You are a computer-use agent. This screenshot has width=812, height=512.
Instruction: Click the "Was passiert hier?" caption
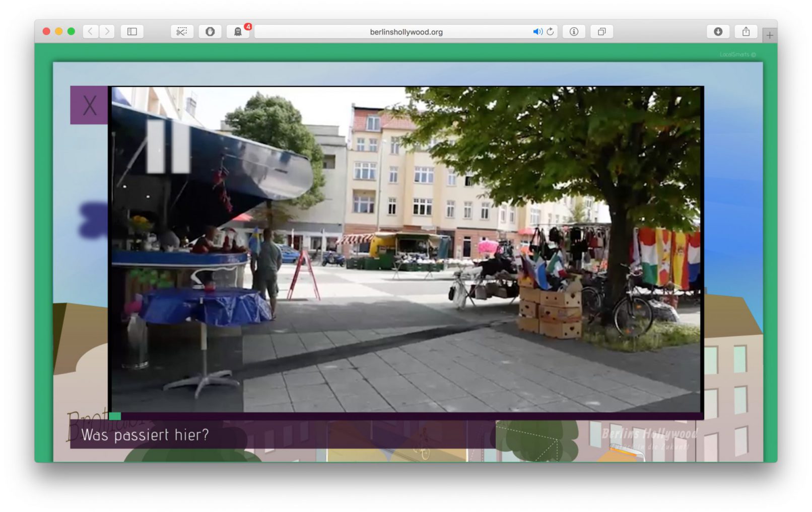(x=145, y=435)
